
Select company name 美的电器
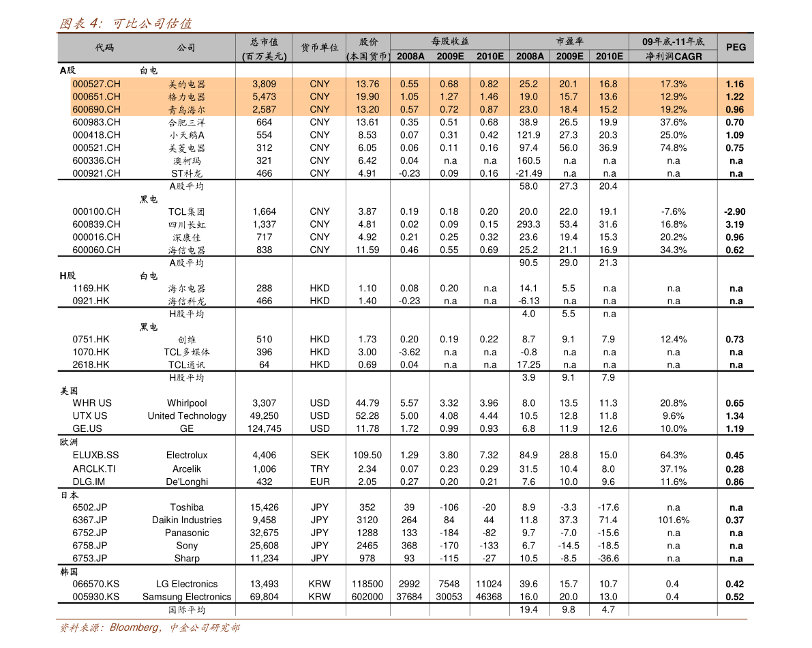(x=187, y=85)
